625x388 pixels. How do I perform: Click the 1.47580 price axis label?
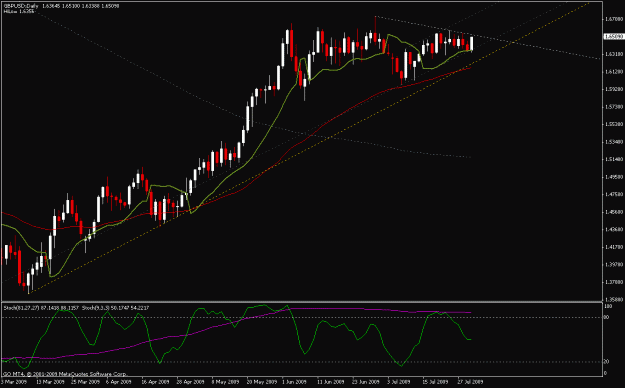click(614, 194)
